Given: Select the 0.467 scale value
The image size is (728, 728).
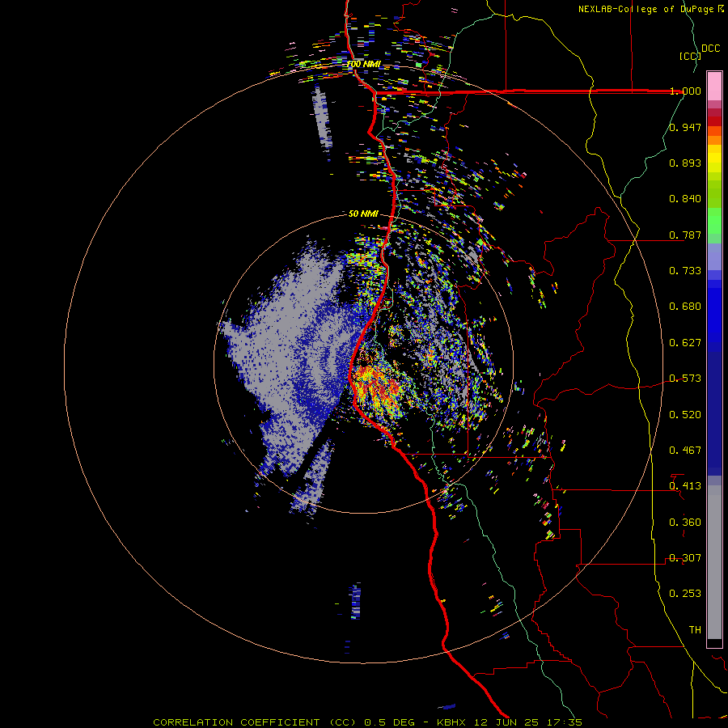Looking at the screenshot, I should [x=685, y=451].
